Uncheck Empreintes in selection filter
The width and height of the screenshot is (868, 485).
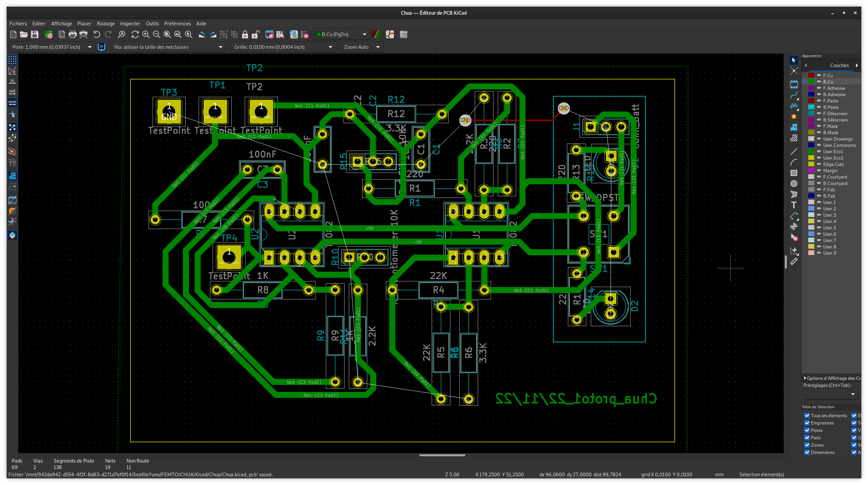click(x=807, y=423)
